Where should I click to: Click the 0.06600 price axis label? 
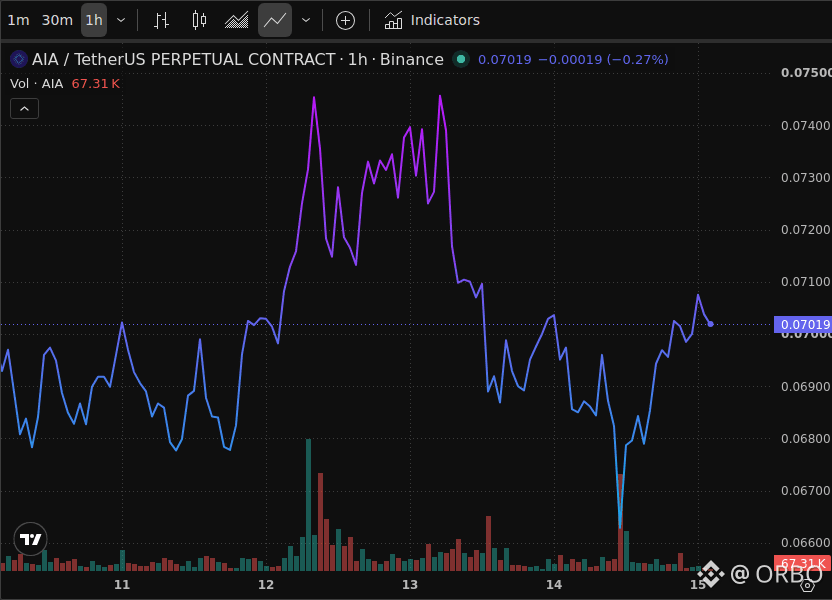pyautogui.click(x=805, y=543)
